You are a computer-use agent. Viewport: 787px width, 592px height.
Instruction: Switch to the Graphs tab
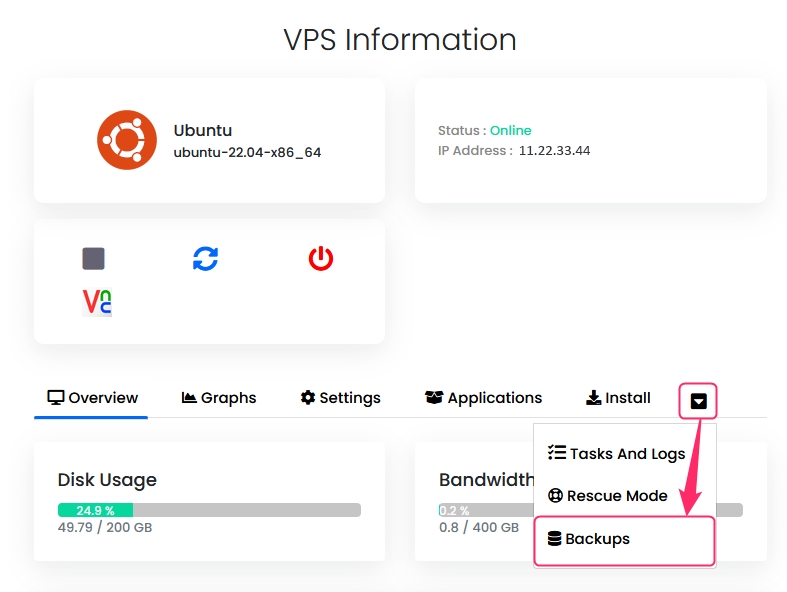219,398
